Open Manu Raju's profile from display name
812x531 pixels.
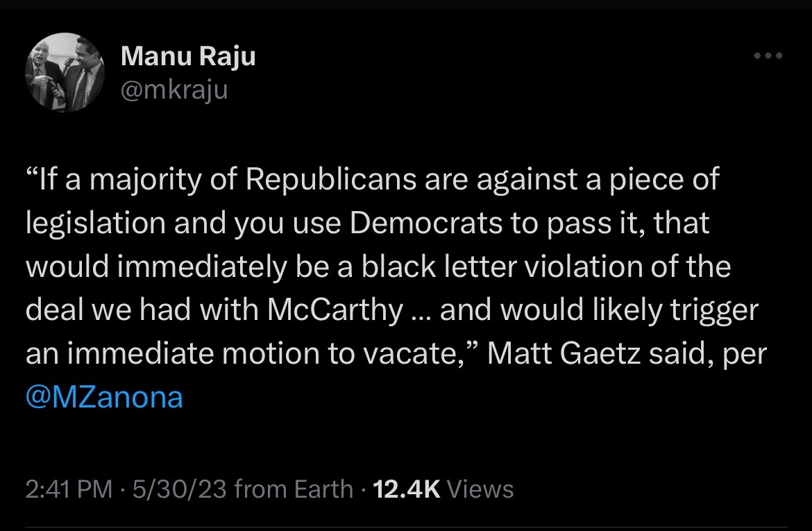tap(188, 56)
